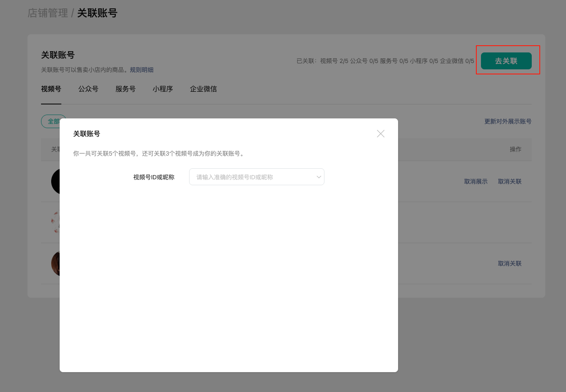Click the first account's black avatar
This screenshot has width=566, height=392.
tap(55, 181)
